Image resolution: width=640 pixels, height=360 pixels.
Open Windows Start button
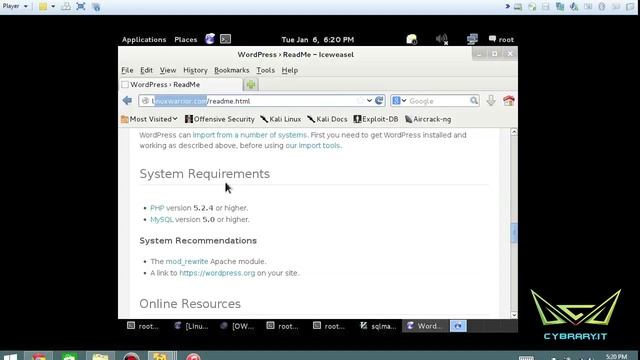pos(10,356)
